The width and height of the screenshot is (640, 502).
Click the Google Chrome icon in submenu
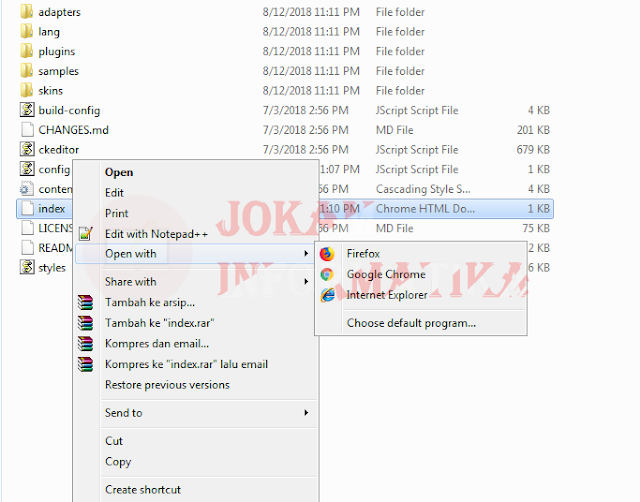(x=327, y=274)
